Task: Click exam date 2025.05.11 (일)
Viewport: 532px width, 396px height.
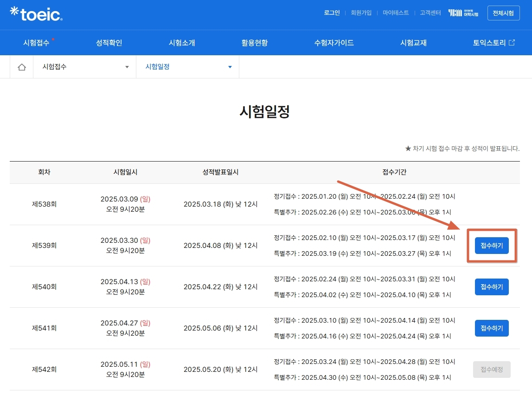Action: 125,364
